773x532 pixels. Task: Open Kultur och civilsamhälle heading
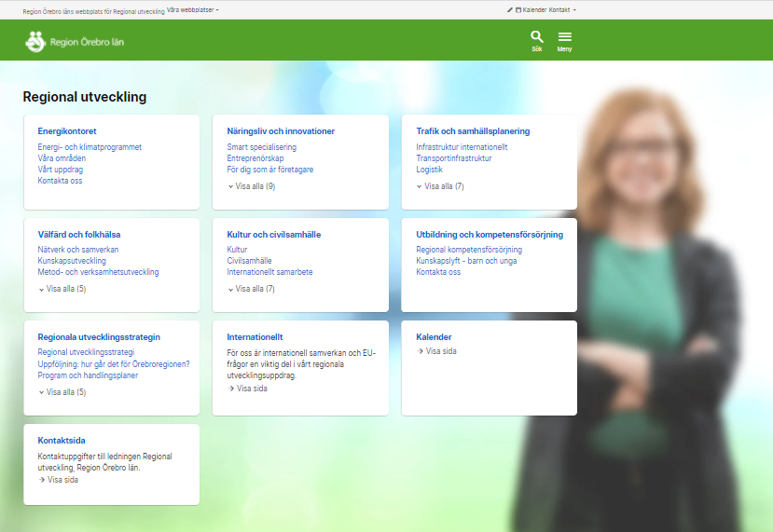pos(273,235)
